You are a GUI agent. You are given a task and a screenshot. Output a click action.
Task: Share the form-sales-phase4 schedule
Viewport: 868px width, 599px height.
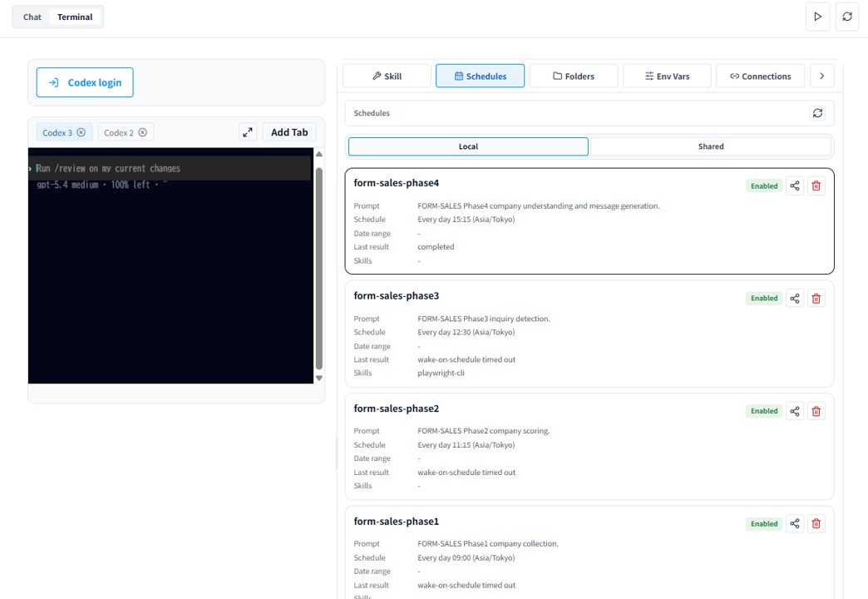(794, 186)
